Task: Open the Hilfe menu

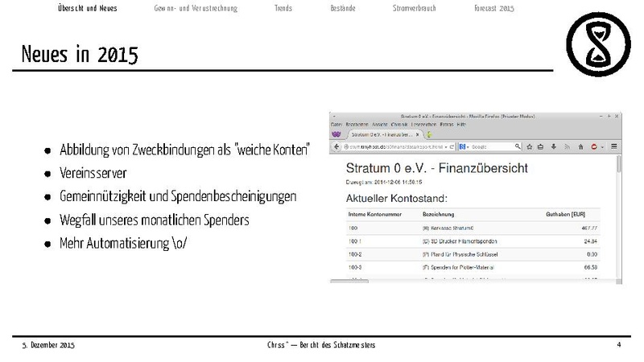Action: [461, 125]
